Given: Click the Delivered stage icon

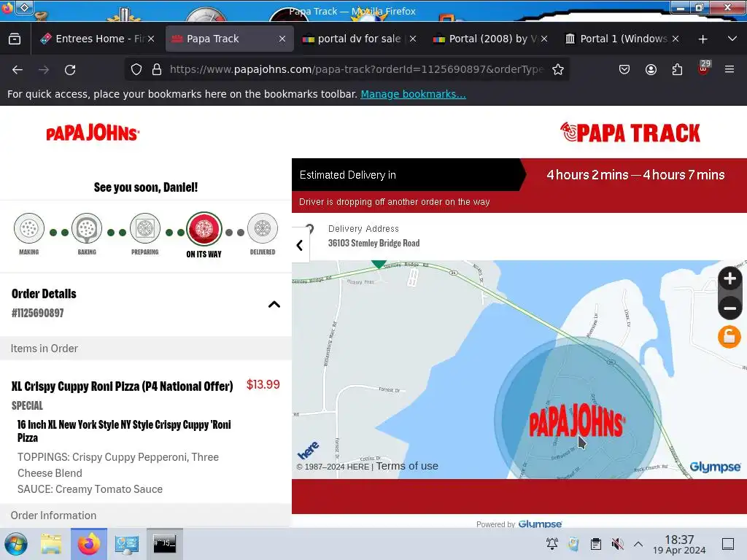Looking at the screenshot, I should tap(263, 228).
